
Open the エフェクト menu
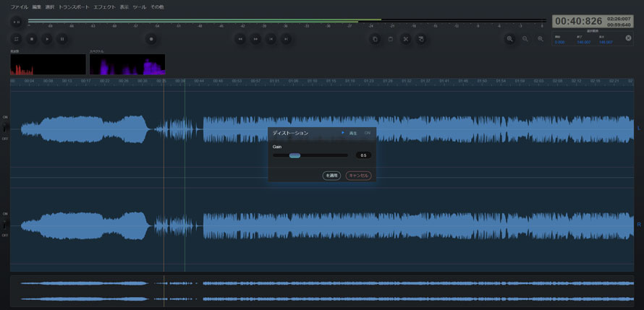coord(105,7)
